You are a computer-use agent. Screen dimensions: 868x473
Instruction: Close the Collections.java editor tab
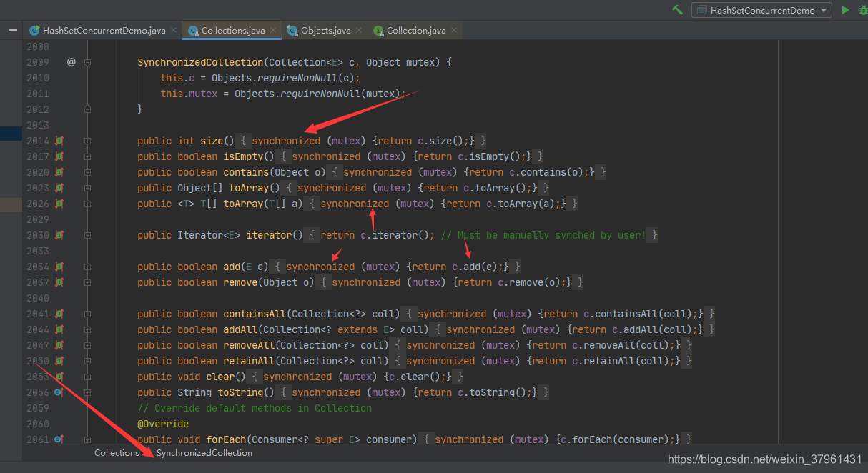274,31
